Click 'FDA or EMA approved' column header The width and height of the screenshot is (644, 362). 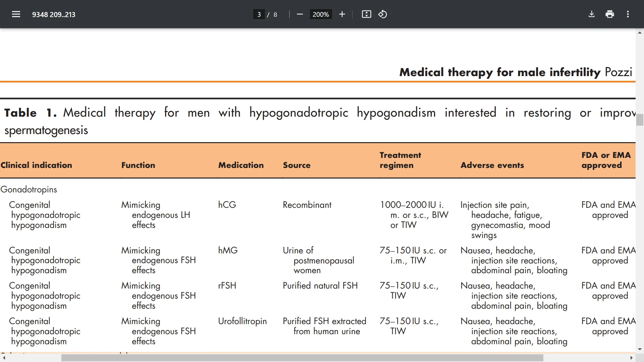click(x=606, y=160)
